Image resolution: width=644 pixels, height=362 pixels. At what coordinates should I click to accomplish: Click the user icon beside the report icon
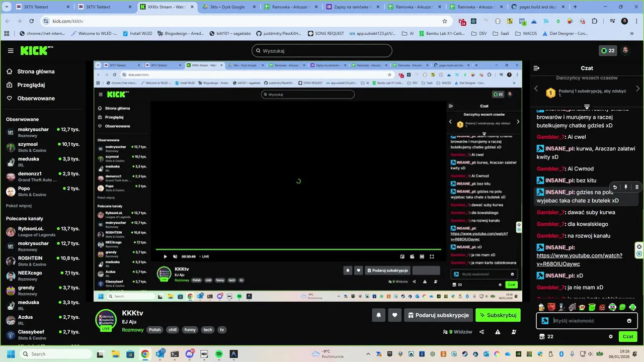(514, 332)
